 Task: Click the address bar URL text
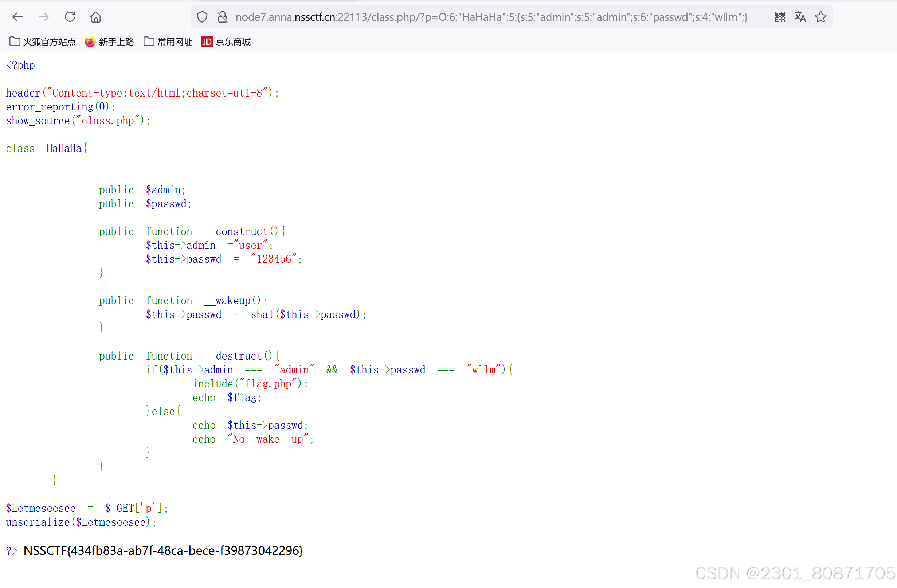490,17
